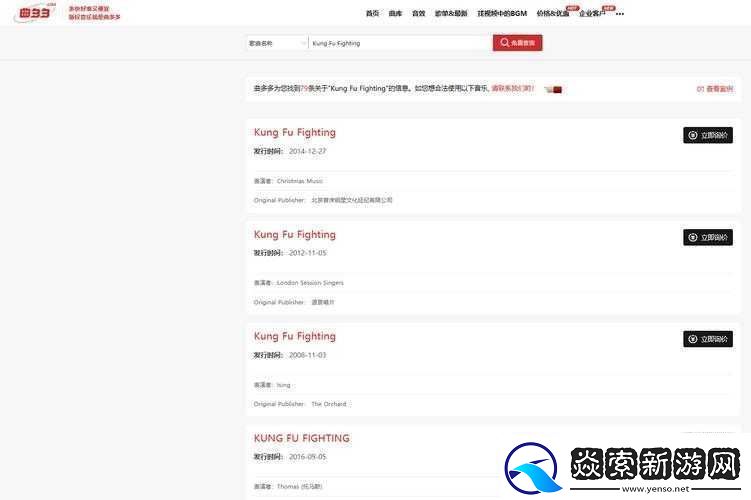Click the red link in the results summary

[x=512, y=89]
